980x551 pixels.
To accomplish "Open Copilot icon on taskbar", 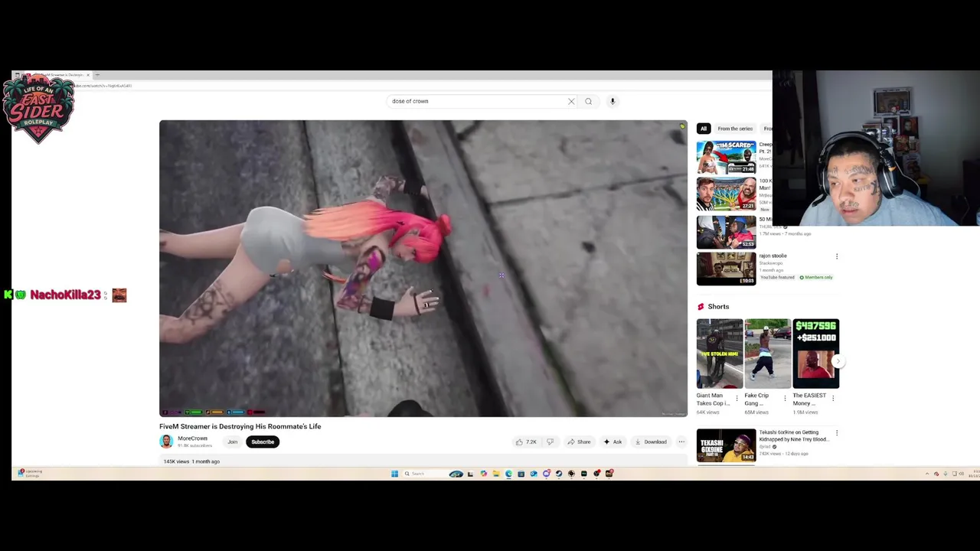I will coord(483,474).
